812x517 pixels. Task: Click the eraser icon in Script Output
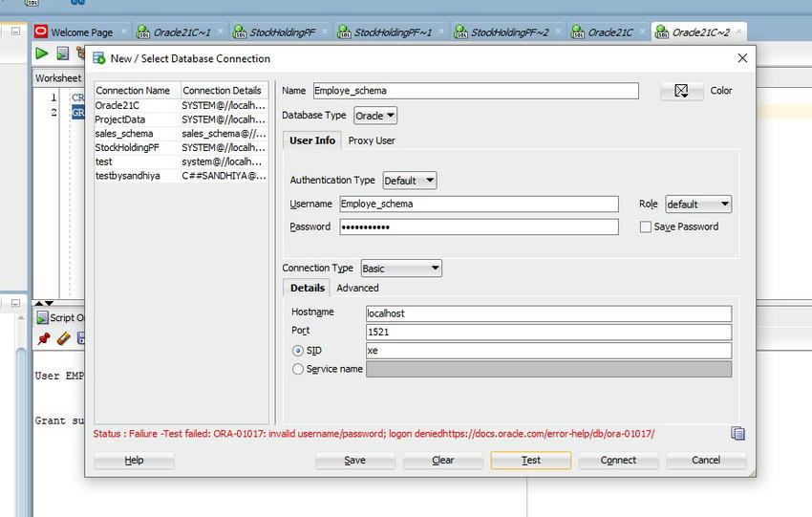click(63, 339)
